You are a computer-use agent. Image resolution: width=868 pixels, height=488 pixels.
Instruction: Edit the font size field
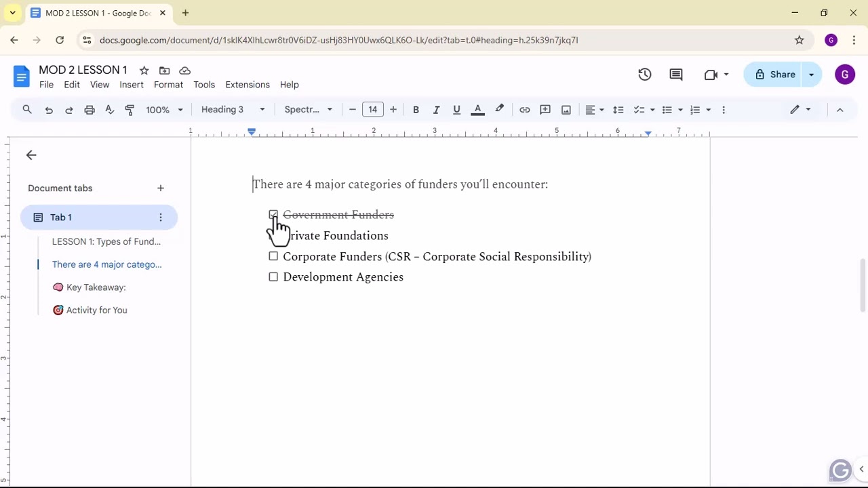[373, 110]
